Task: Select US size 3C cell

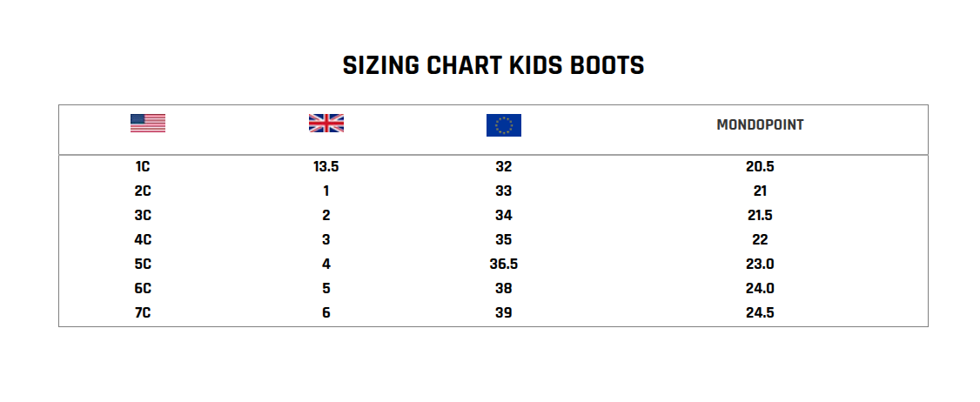Action: [144, 215]
